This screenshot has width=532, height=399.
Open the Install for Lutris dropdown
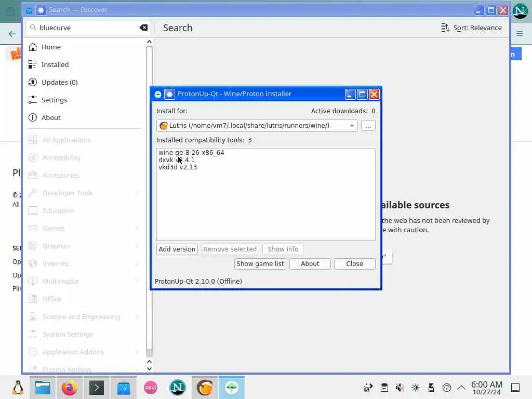click(257, 126)
